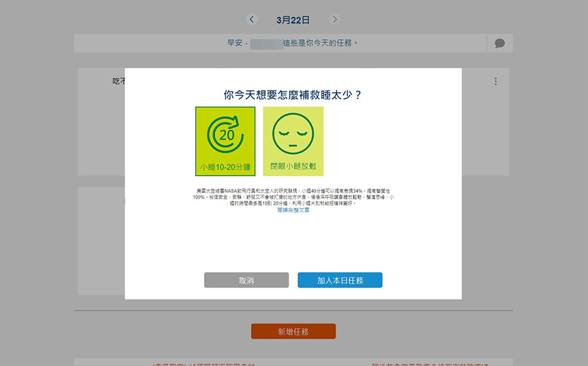Click the 3月22日 date label
The height and width of the screenshot is (366, 588).
(293, 20)
